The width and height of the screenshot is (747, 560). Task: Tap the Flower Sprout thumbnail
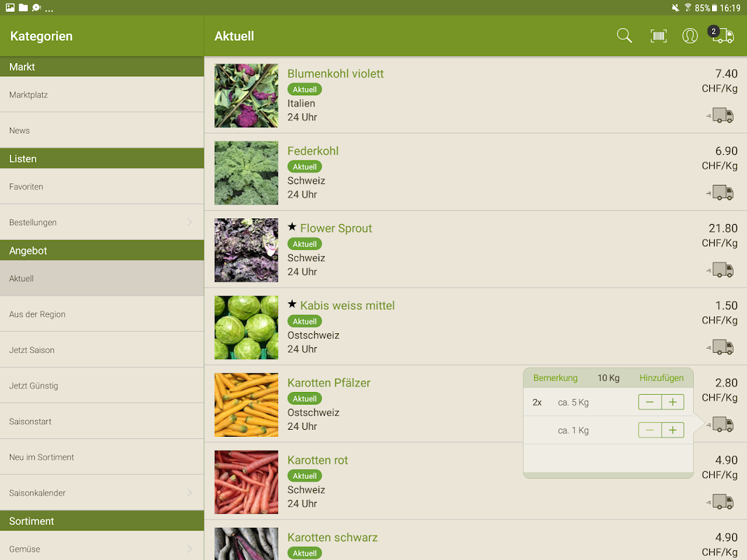tap(246, 250)
